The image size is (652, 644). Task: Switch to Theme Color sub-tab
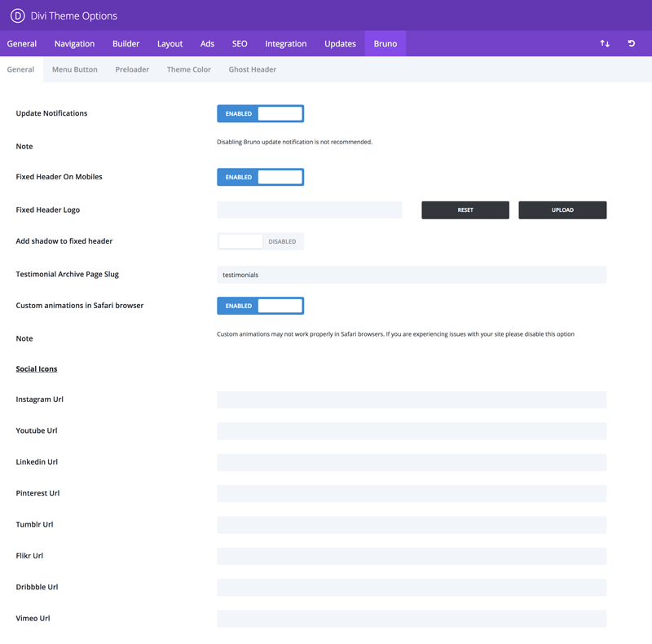(x=189, y=69)
